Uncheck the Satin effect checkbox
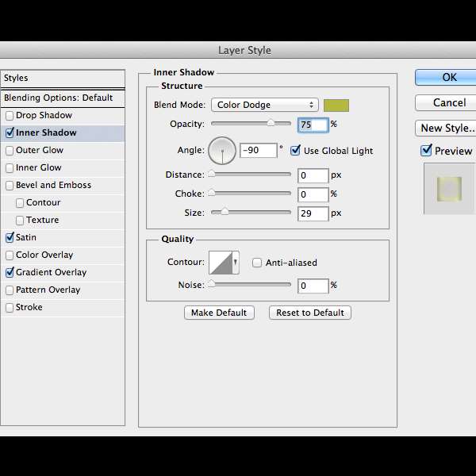The height and width of the screenshot is (476, 476). [x=10, y=238]
